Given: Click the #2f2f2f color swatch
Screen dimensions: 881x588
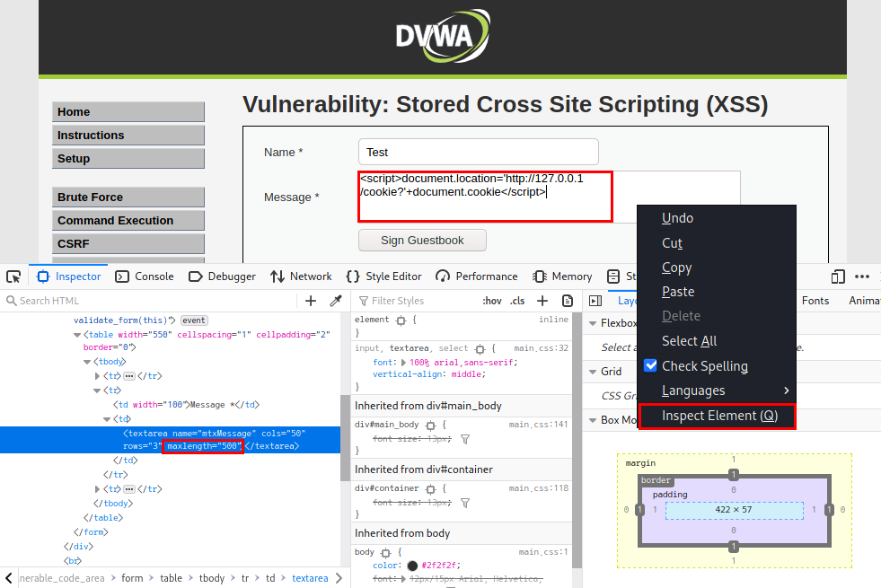Looking at the screenshot, I should tap(412, 566).
